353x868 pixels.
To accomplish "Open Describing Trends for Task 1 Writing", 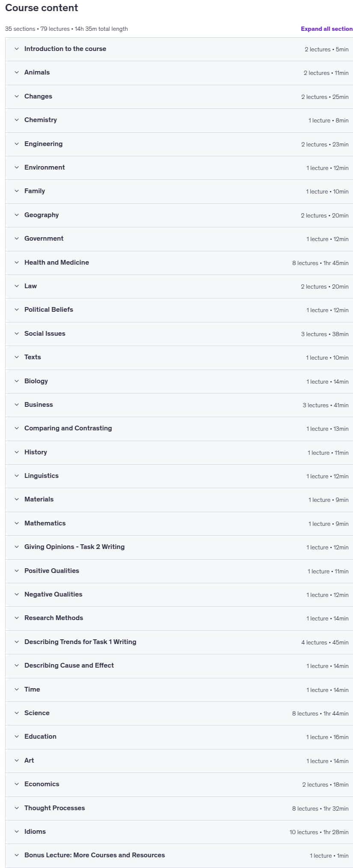I will click(179, 642).
